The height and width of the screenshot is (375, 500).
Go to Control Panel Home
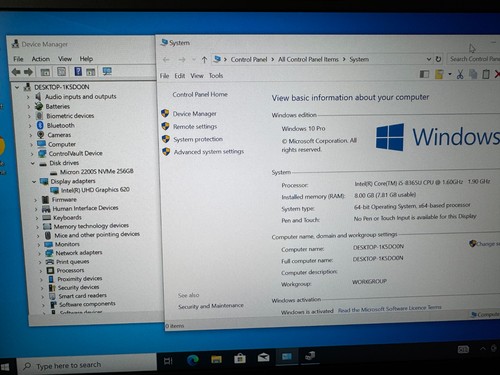tap(200, 94)
